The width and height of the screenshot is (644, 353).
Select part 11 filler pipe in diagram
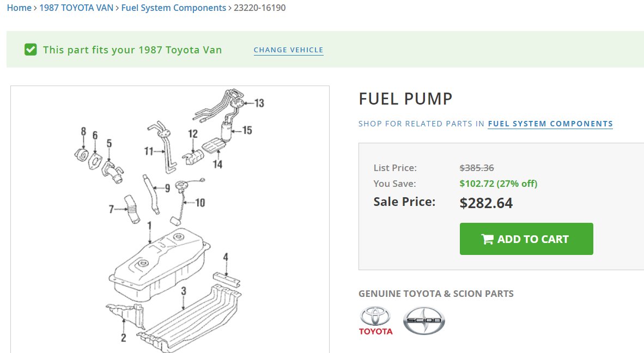click(x=163, y=148)
